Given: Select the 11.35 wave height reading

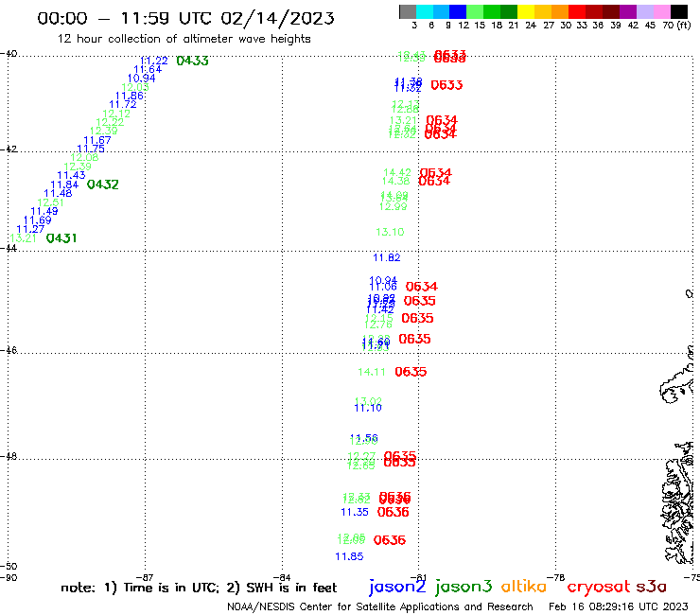Looking at the screenshot, I should (x=355, y=512).
